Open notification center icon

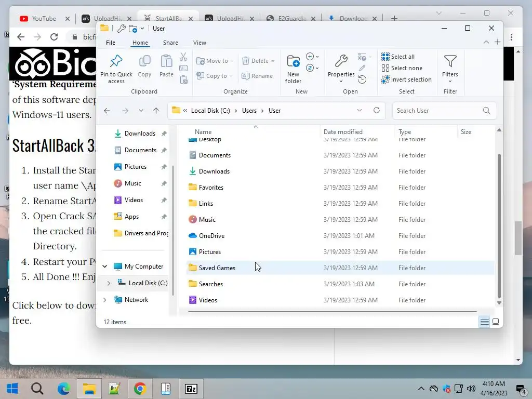tap(521, 389)
